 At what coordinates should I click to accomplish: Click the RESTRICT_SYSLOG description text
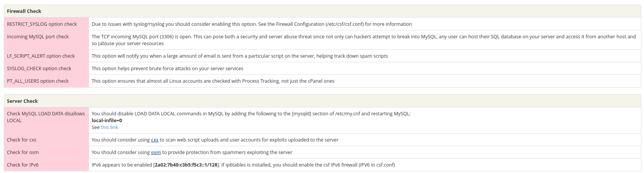coord(252,24)
